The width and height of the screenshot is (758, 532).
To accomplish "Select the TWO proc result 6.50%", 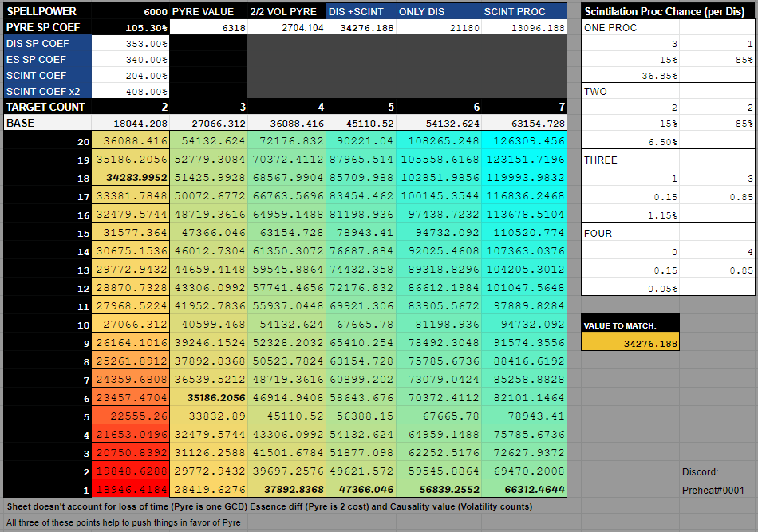I will click(x=630, y=140).
